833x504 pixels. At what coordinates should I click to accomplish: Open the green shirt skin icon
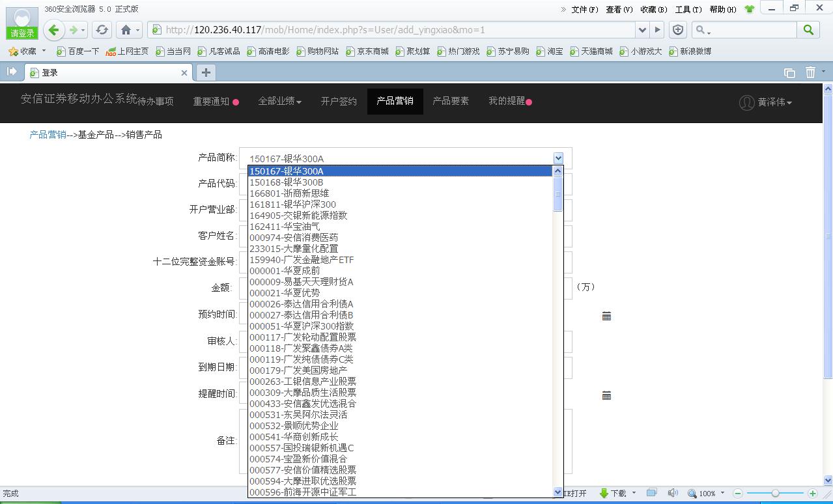(x=749, y=9)
